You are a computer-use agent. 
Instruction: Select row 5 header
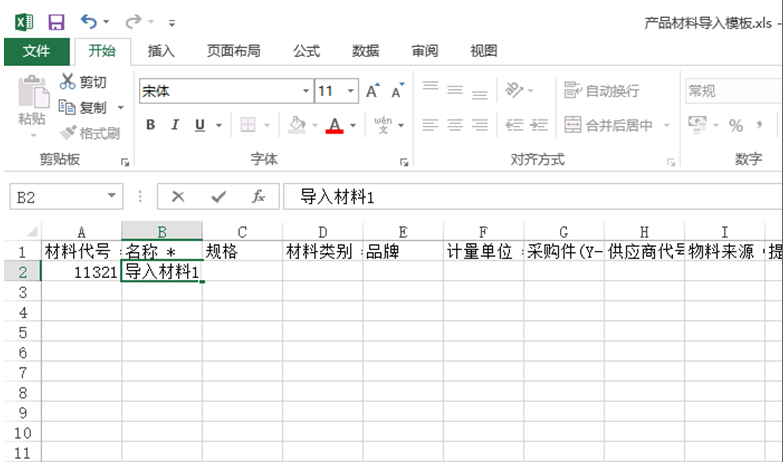[x=22, y=333]
